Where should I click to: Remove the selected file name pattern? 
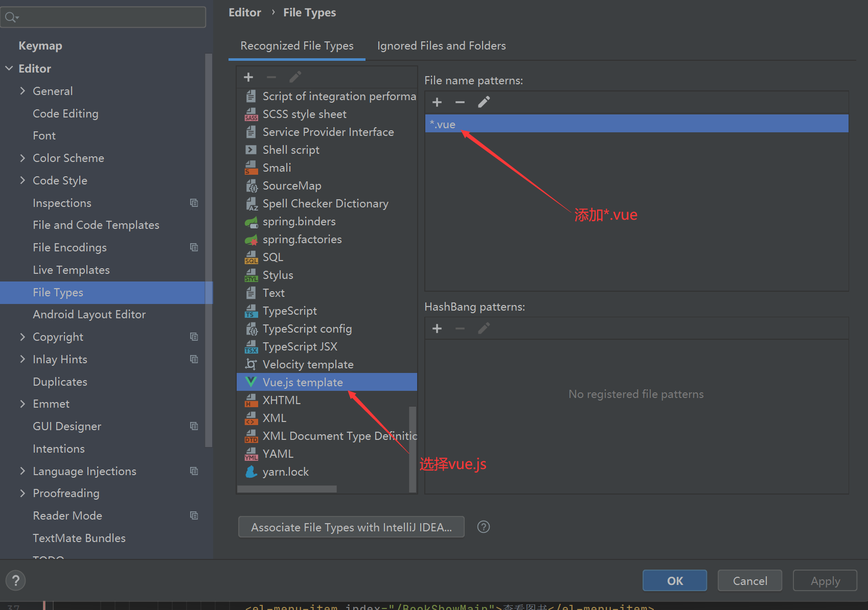tap(460, 102)
